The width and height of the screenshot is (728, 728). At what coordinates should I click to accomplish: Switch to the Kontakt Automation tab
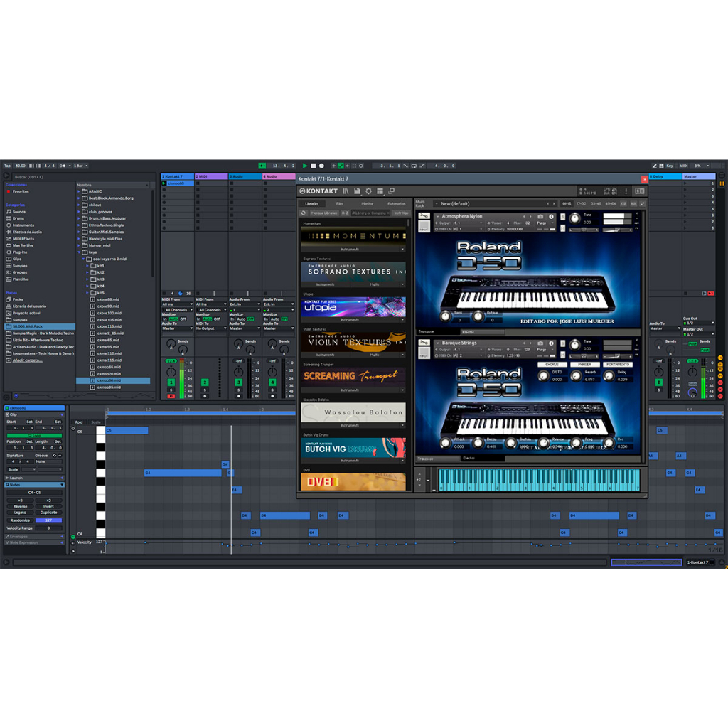(397, 204)
